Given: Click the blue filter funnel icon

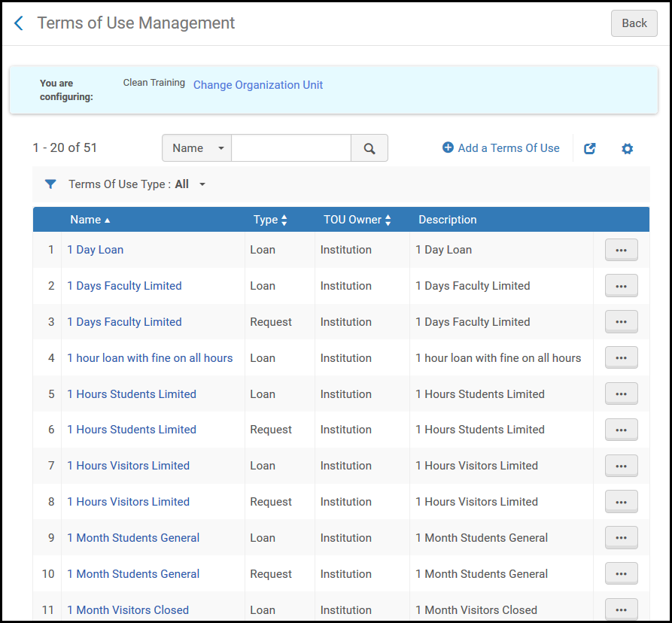Looking at the screenshot, I should point(50,184).
